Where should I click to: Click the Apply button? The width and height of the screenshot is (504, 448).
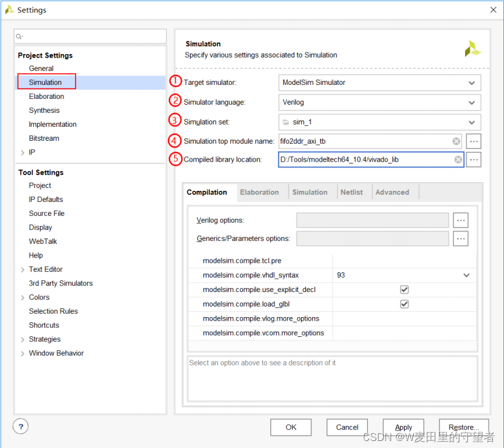pos(403,427)
